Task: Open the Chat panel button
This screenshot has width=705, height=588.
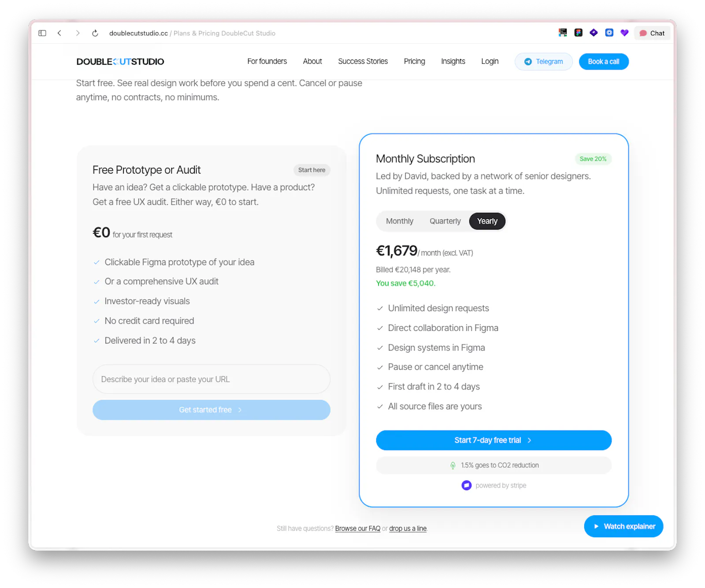Action: pos(652,33)
